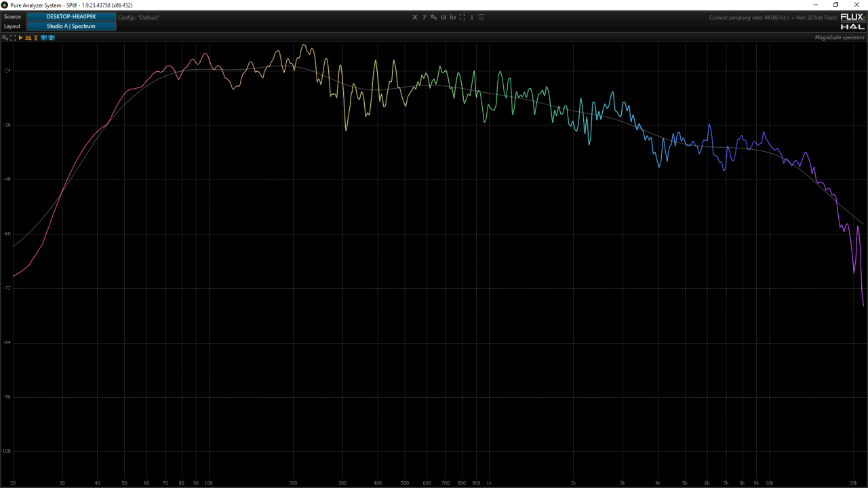The height and width of the screenshot is (488, 868).
Task: Click the Pure Analyzer System app icon in title bar
Action: pyautogui.click(x=5, y=5)
